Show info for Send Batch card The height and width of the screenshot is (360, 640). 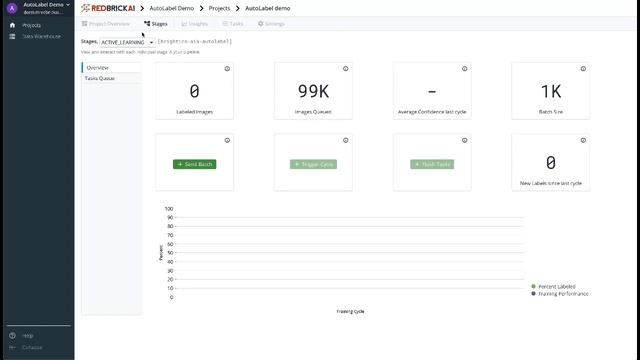pyautogui.click(x=227, y=140)
